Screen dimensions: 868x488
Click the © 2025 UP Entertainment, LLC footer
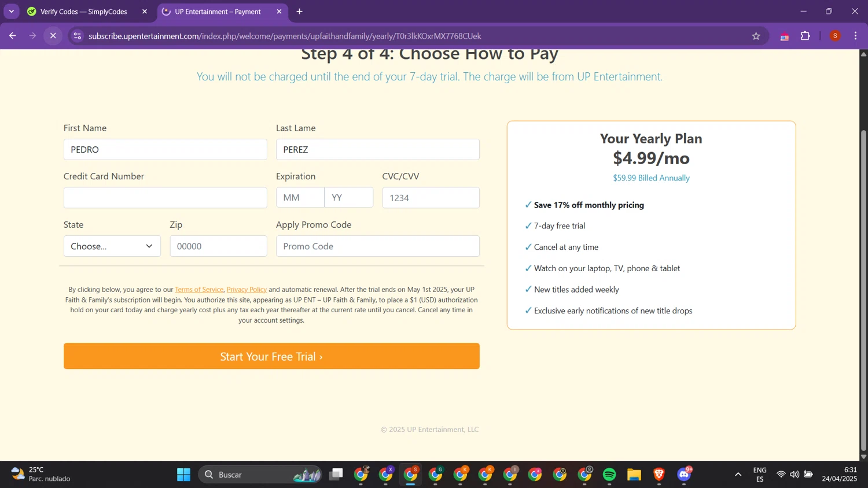tap(429, 430)
